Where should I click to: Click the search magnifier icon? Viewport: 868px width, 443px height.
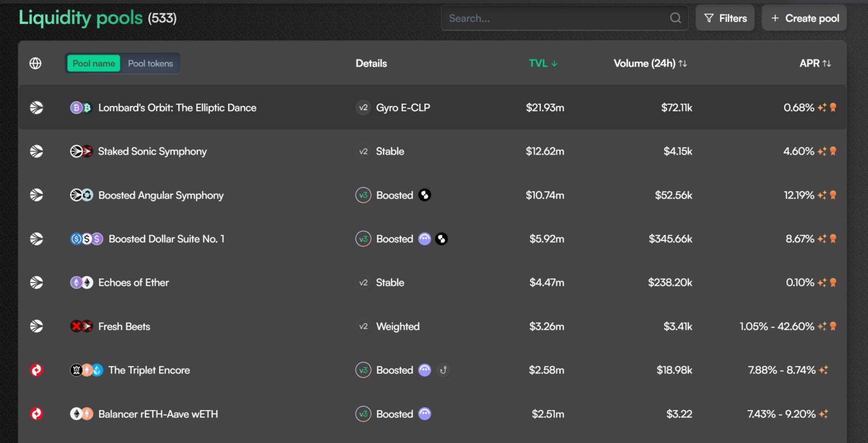[675, 18]
